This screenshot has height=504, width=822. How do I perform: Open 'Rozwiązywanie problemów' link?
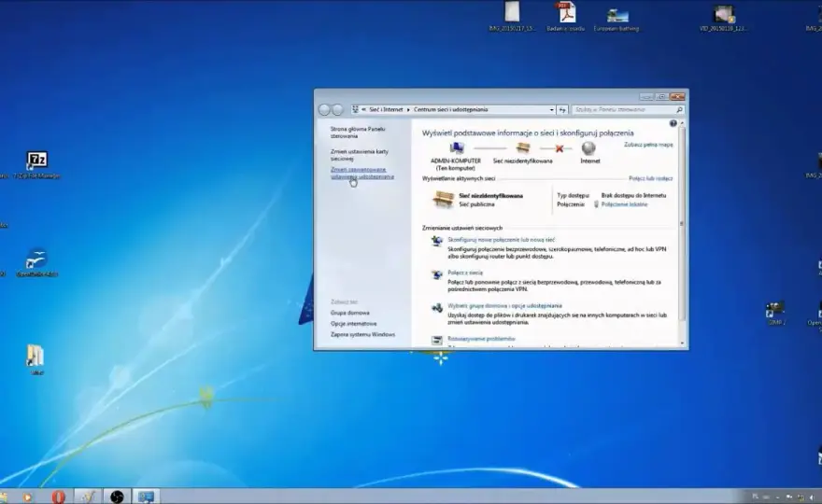click(481, 339)
